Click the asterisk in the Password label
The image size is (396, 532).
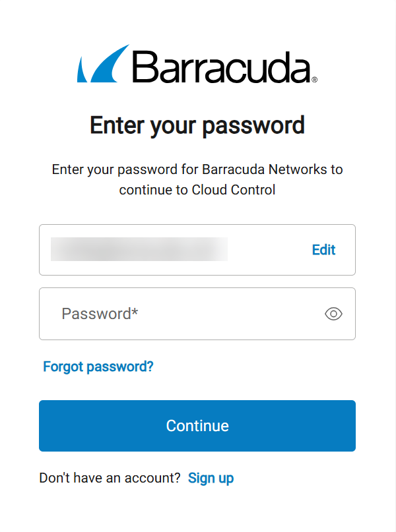[135, 312]
